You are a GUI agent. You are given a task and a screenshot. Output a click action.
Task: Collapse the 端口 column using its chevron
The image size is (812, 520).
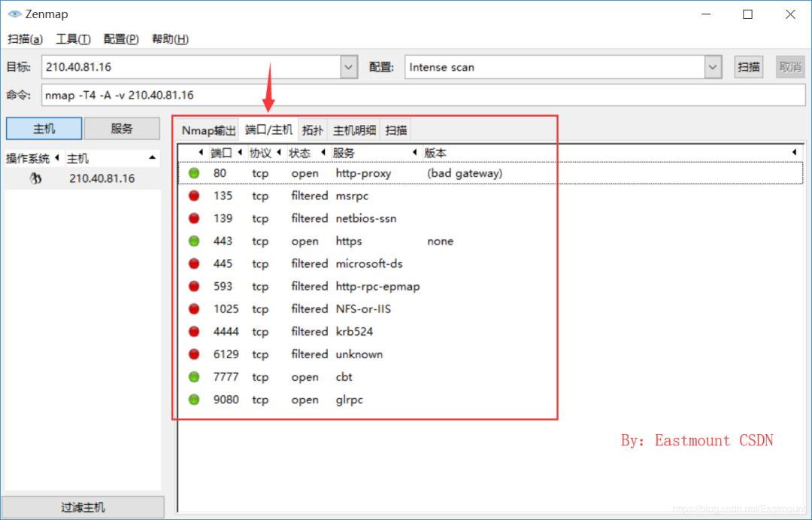tap(200, 152)
